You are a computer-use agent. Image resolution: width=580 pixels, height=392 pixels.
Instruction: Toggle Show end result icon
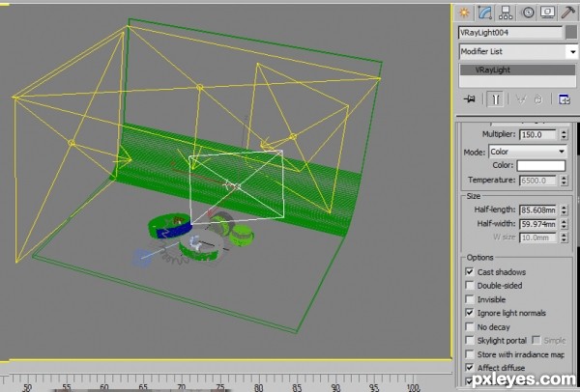click(x=496, y=99)
